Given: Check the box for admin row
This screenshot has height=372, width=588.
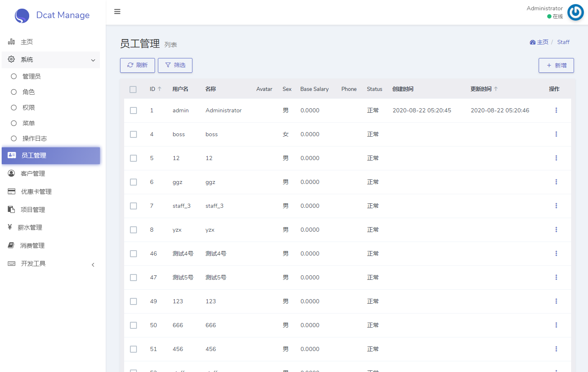Looking at the screenshot, I should click(x=133, y=110).
